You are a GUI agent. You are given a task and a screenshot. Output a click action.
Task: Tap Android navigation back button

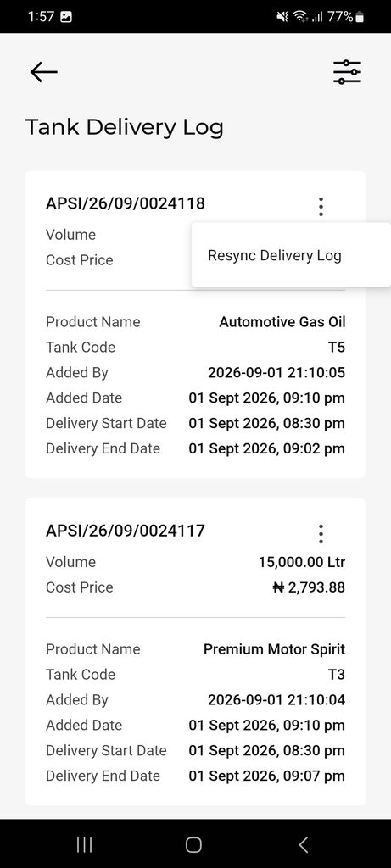303,844
